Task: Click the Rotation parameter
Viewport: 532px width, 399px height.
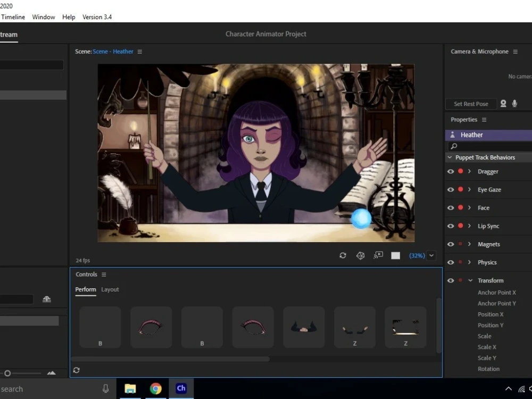Action: tap(488, 369)
